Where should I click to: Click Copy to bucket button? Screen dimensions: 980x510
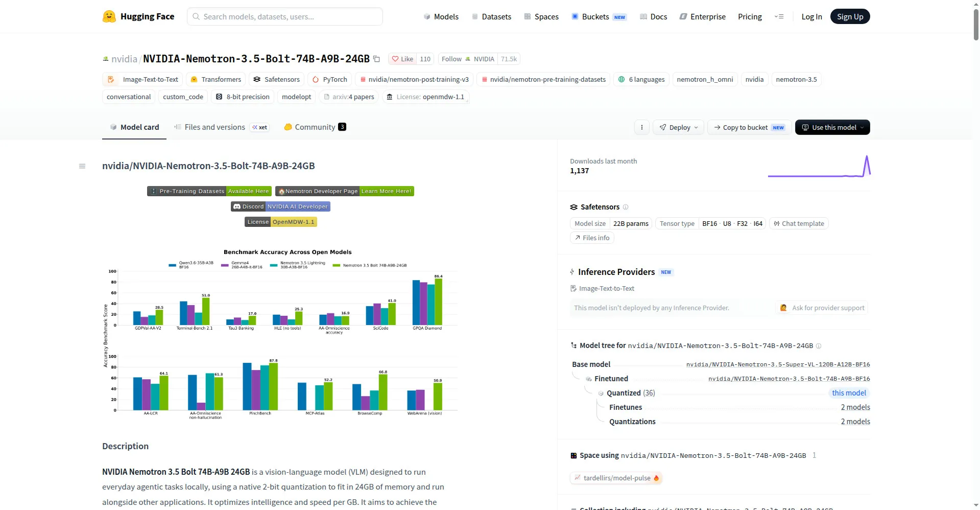[749, 127]
